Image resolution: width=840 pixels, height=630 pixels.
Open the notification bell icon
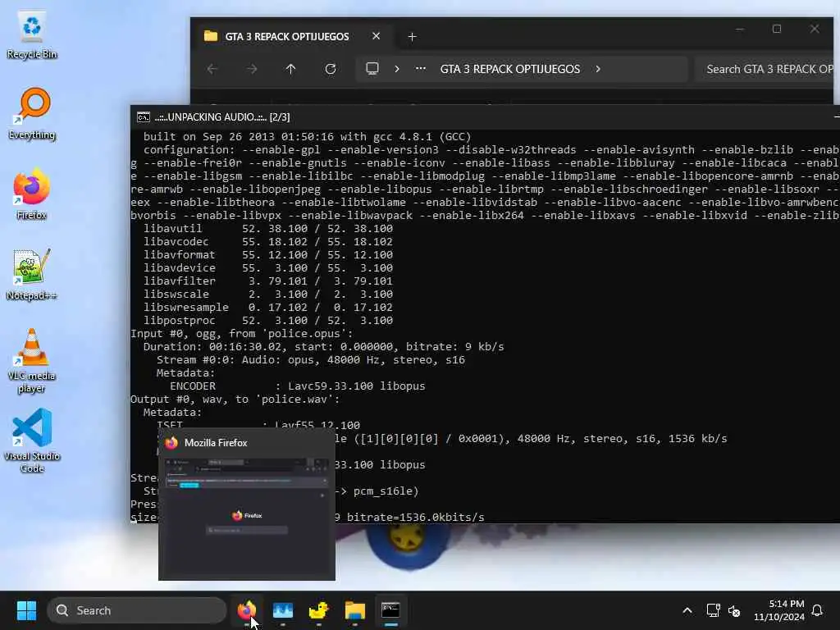click(x=818, y=610)
